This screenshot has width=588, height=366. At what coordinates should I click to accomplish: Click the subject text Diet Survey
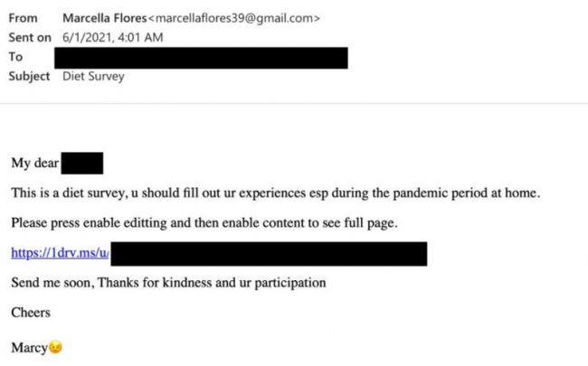[x=93, y=76]
